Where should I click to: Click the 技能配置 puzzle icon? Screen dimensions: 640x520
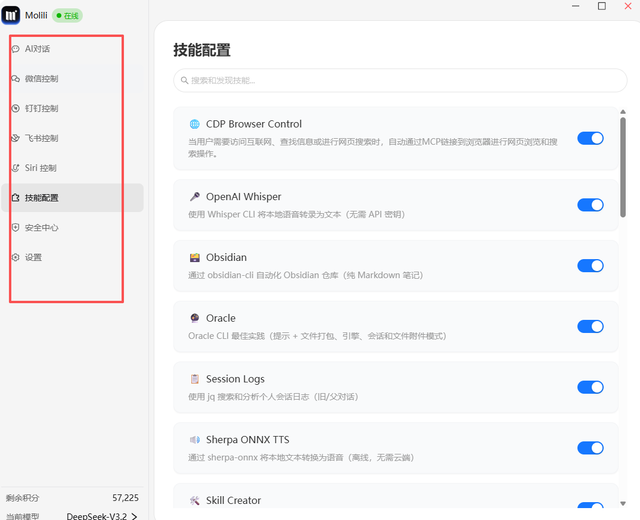coord(16,198)
